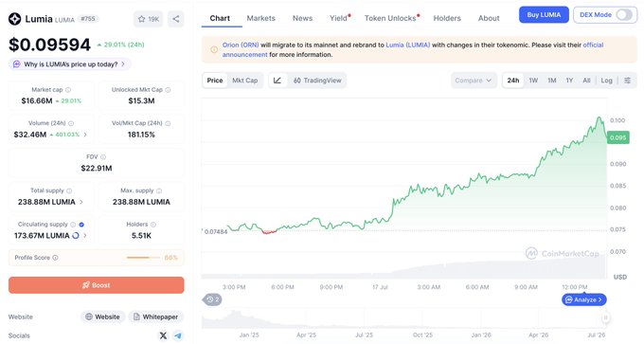Open the Token Unlocks tab

click(x=391, y=18)
